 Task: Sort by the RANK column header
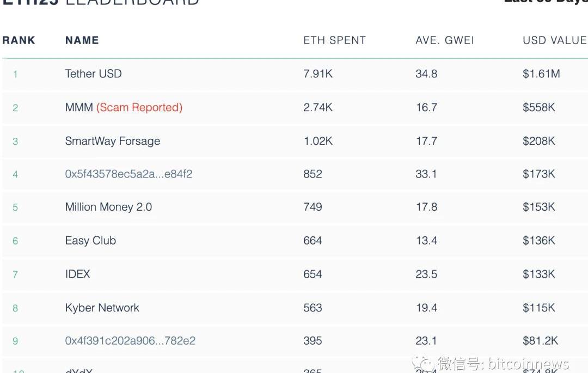tap(19, 40)
